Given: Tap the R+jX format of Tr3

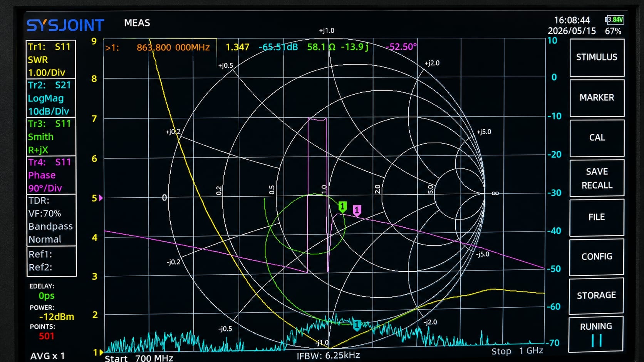Looking at the screenshot, I should pos(38,150).
